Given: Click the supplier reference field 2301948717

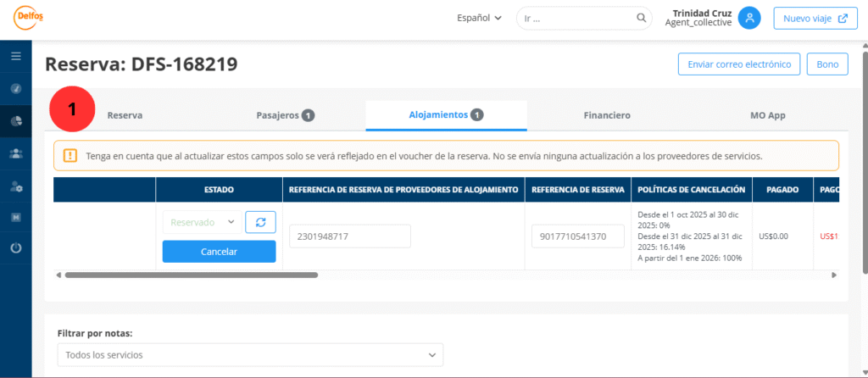Looking at the screenshot, I should [349, 236].
